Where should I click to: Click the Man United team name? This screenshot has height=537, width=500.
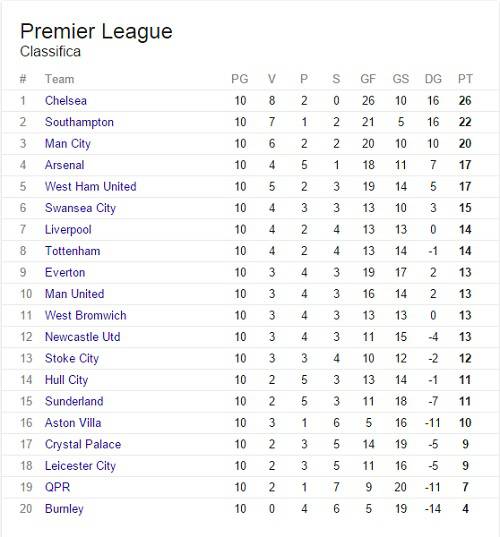click(75, 294)
